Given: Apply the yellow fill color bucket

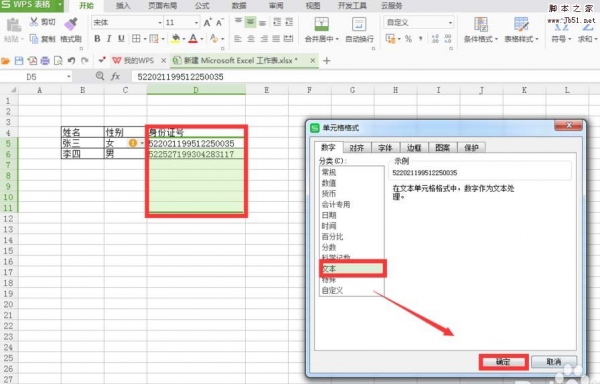Looking at the screenshot, I should pyautogui.click(x=176, y=38).
